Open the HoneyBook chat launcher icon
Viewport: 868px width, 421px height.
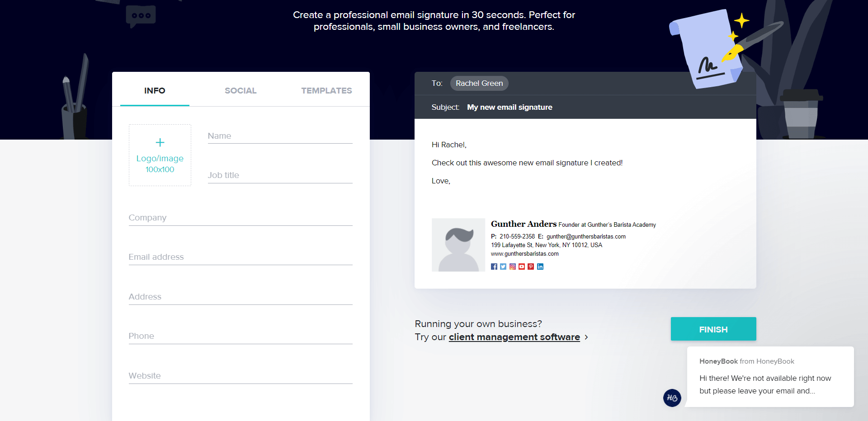coord(672,398)
